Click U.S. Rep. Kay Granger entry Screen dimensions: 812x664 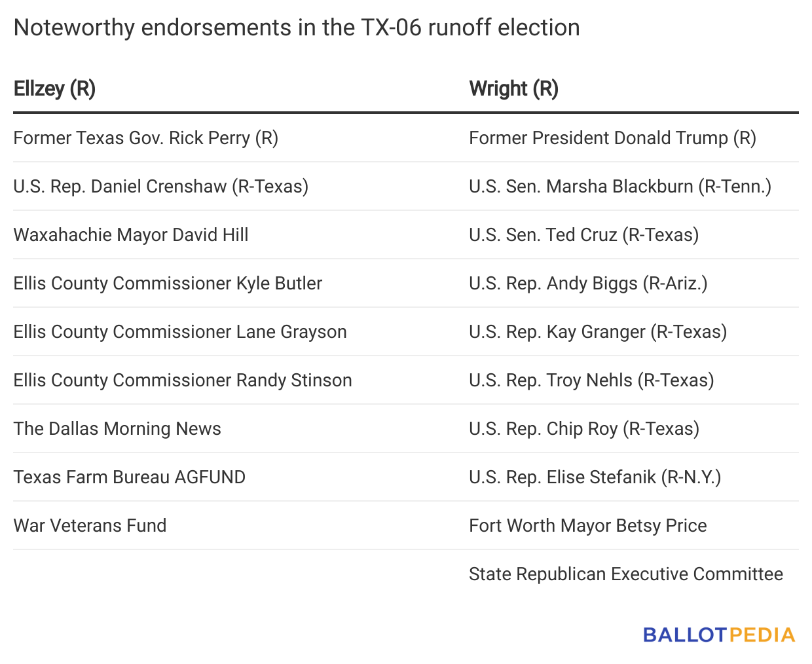click(x=598, y=332)
